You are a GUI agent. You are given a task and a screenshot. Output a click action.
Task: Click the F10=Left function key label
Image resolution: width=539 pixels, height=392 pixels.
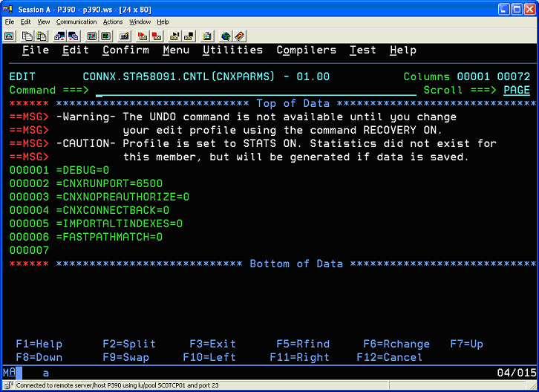click(209, 357)
